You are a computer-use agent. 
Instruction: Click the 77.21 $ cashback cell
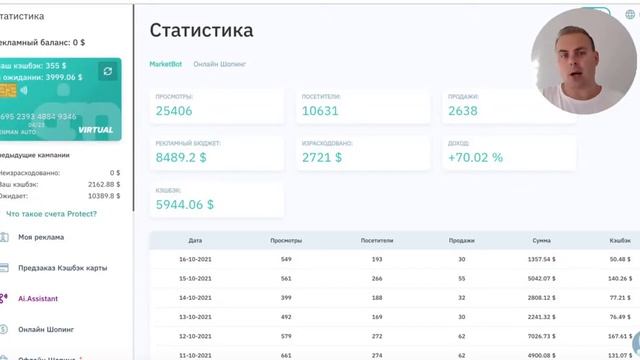[620, 298]
